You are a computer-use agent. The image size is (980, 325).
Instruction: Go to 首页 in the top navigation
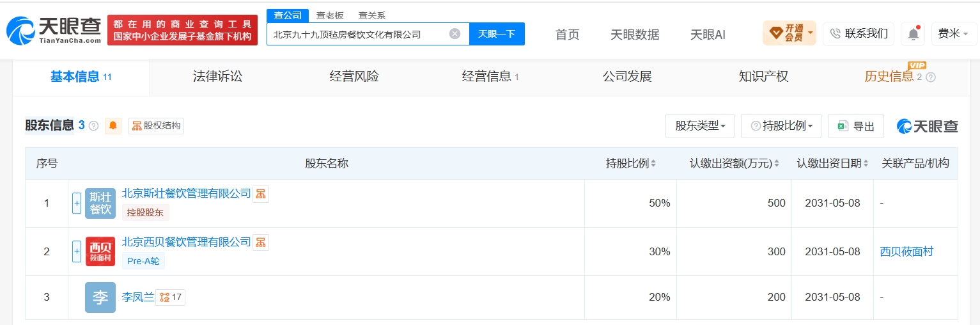[x=568, y=35]
